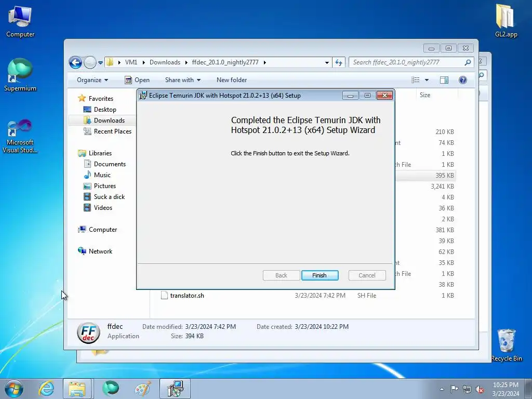Screen dimensions: 532x399
Task: Click the Paint taskbar icon
Action: (x=143, y=389)
